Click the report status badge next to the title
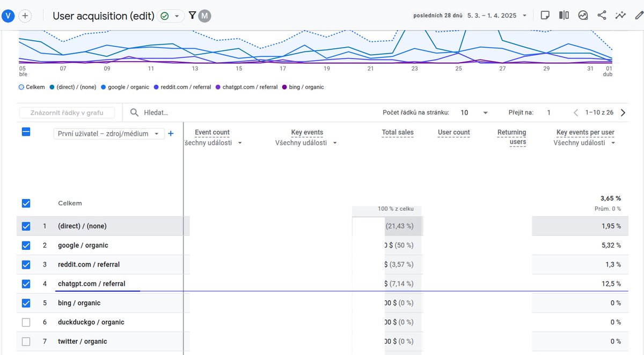 [164, 16]
